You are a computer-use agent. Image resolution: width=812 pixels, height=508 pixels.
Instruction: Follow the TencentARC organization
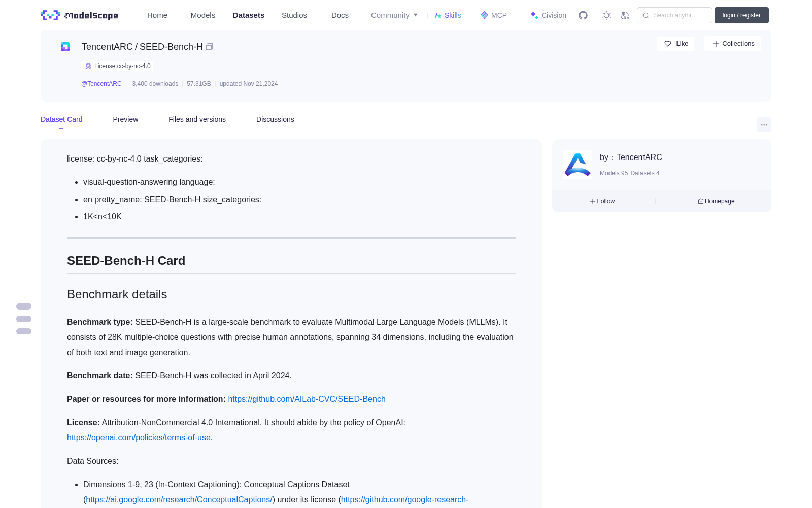click(x=602, y=201)
